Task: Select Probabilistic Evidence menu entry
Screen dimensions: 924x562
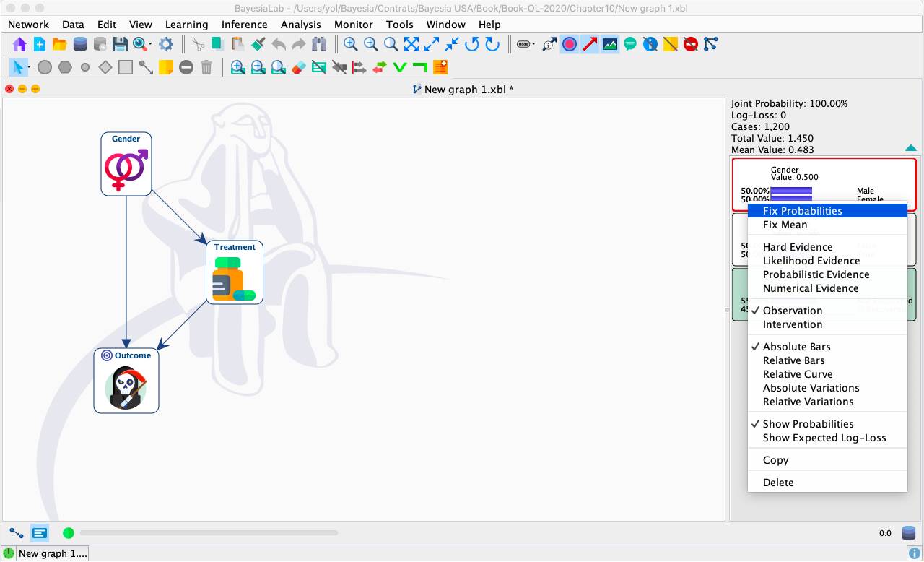Action: point(827,274)
